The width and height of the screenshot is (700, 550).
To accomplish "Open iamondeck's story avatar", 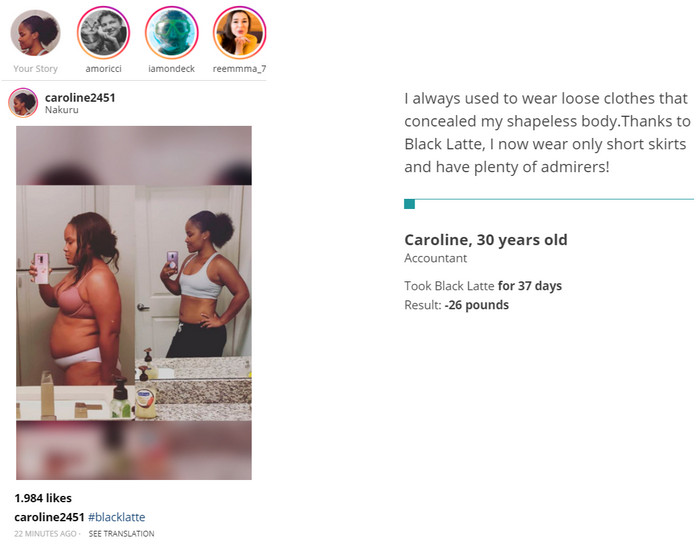I will point(171,33).
